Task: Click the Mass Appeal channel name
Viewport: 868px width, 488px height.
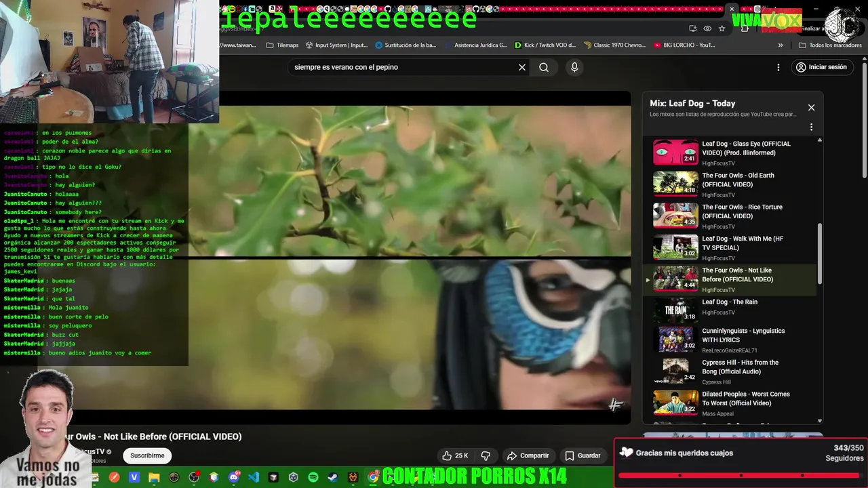Action: [717, 414]
